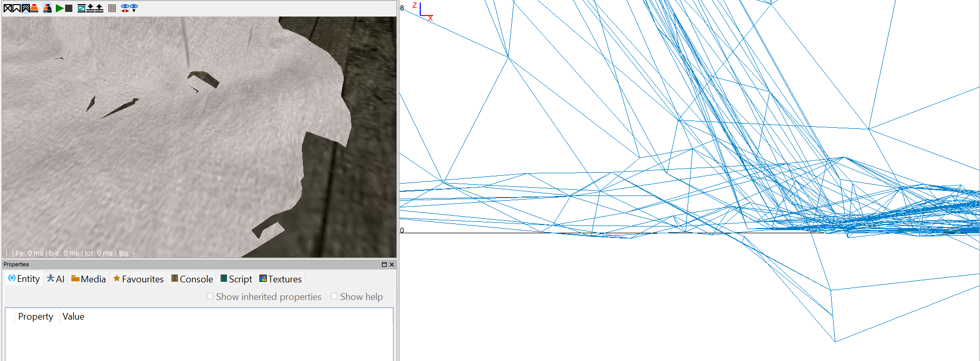Image resolution: width=980 pixels, height=361 pixels.
Task: Enable Show inherited properties checkbox
Action: pyautogui.click(x=210, y=296)
